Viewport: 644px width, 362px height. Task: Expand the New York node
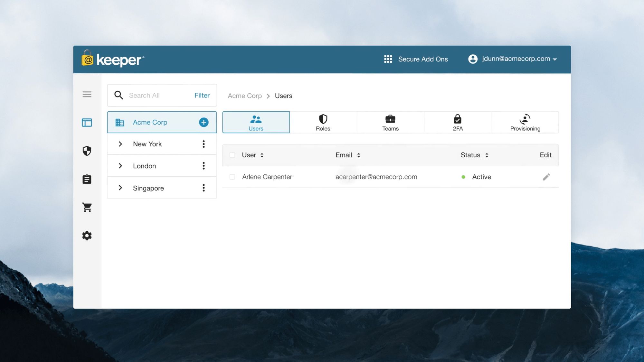[x=120, y=144]
